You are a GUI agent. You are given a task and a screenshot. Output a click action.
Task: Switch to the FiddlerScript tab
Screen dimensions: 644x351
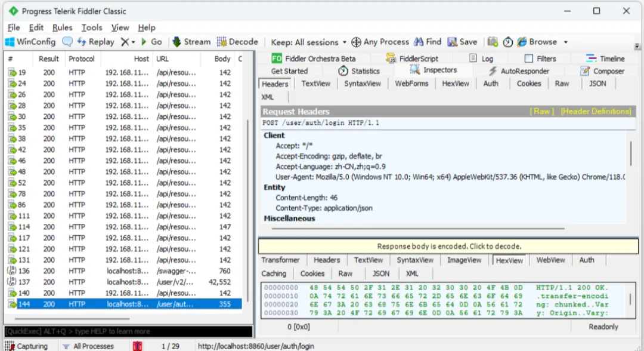point(413,59)
